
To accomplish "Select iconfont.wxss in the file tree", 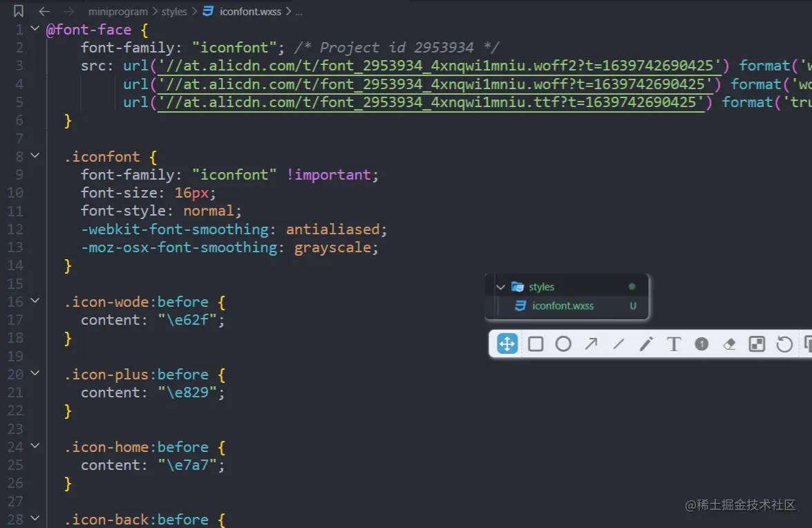I will point(567,306).
